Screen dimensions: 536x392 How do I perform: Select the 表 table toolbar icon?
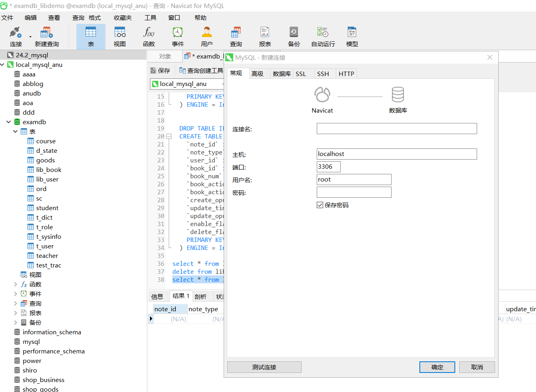(x=91, y=37)
